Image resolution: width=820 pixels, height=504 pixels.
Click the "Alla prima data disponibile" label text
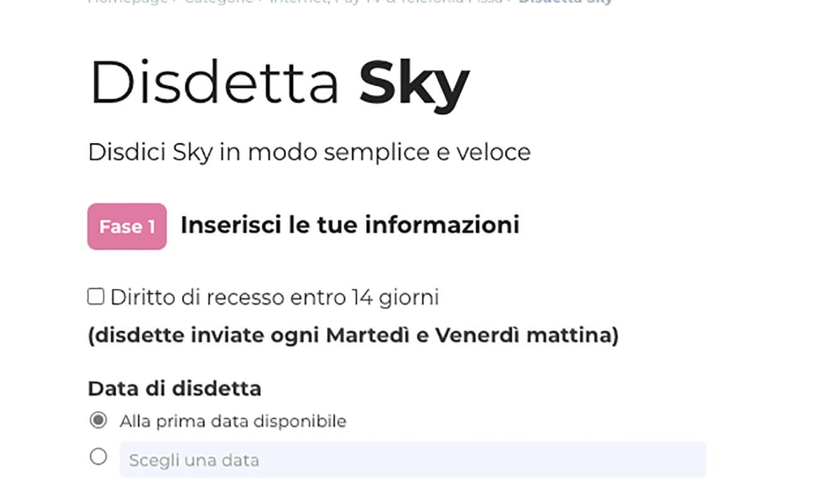(x=233, y=421)
